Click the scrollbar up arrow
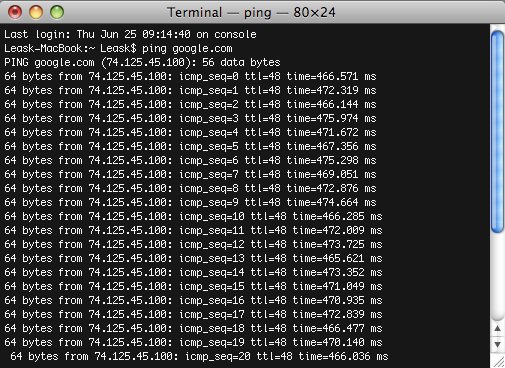Screen dimensions: 505x368 point(497,329)
